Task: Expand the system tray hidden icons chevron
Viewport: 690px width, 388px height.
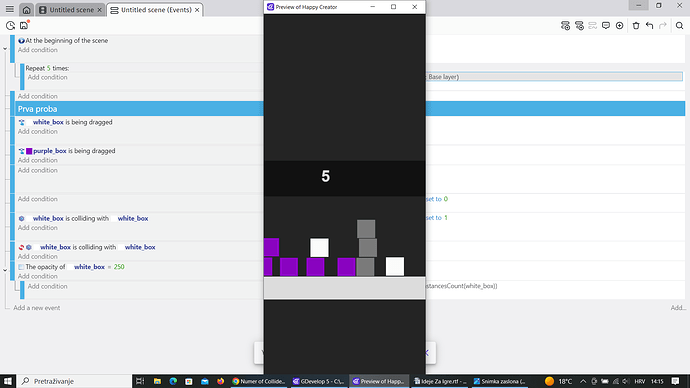Action: (x=583, y=381)
